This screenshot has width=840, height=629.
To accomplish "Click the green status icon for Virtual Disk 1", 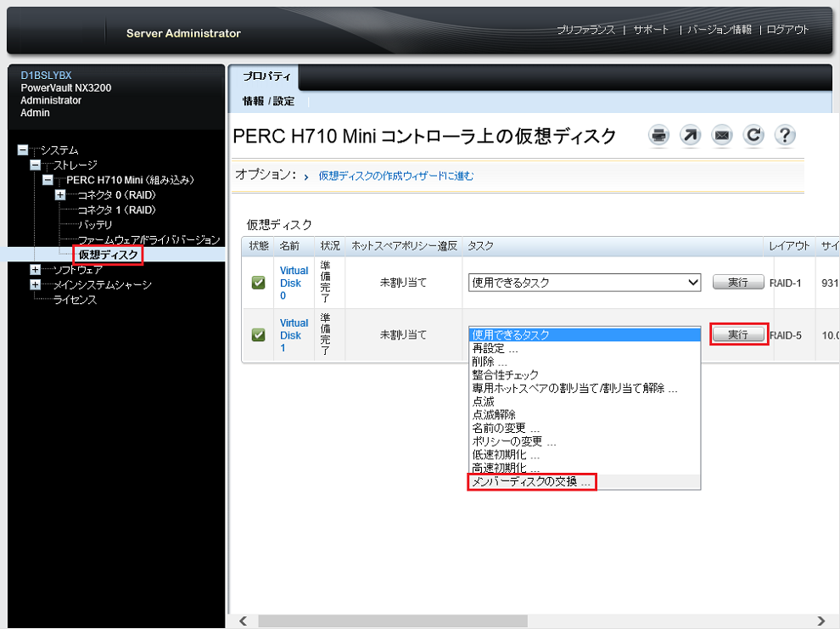I will click(257, 334).
